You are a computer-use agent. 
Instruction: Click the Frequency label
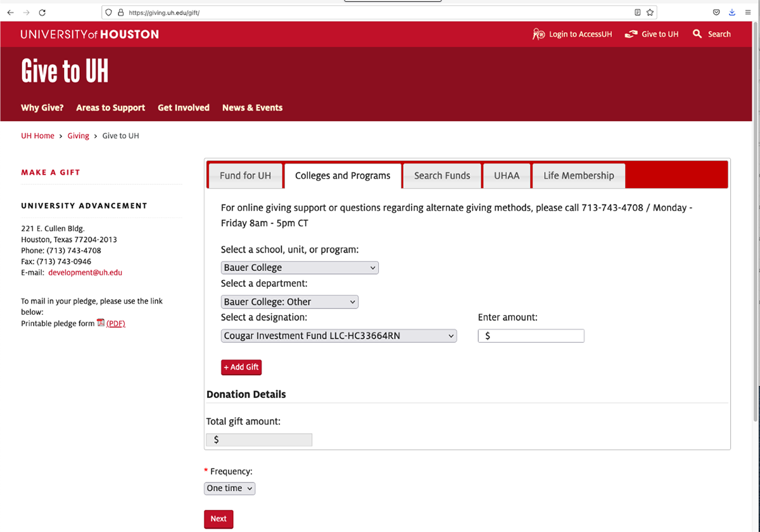[x=231, y=472]
